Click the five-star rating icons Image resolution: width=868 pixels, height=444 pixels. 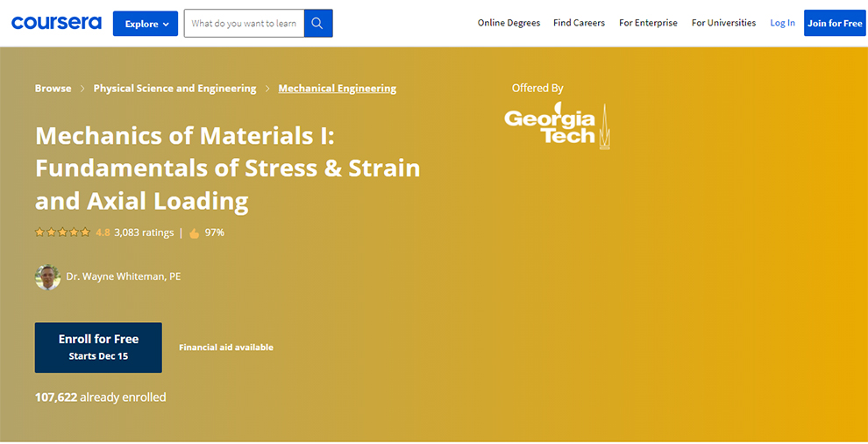pyautogui.click(x=62, y=233)
